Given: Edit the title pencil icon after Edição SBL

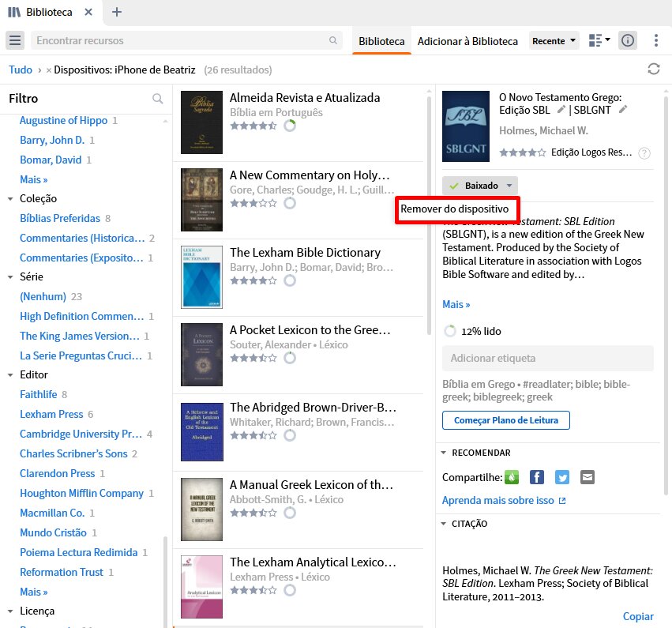Looking at the screenshot, I should tap(561, 110).
